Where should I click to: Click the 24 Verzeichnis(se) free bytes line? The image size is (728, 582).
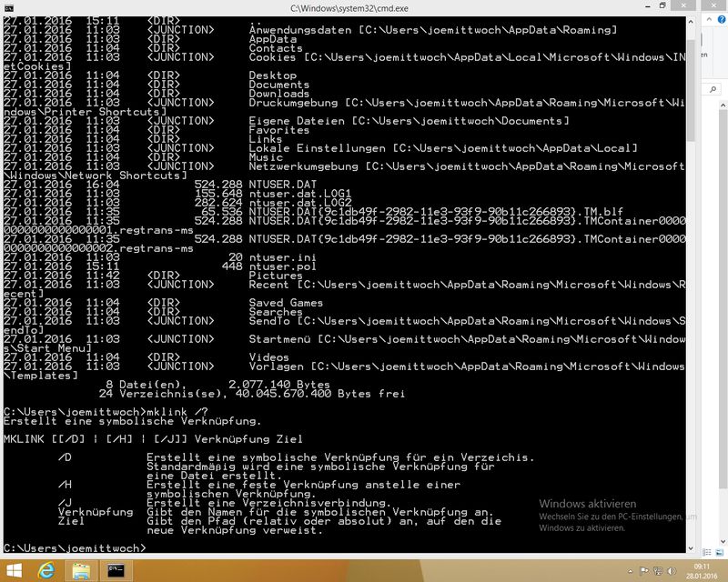252,394
